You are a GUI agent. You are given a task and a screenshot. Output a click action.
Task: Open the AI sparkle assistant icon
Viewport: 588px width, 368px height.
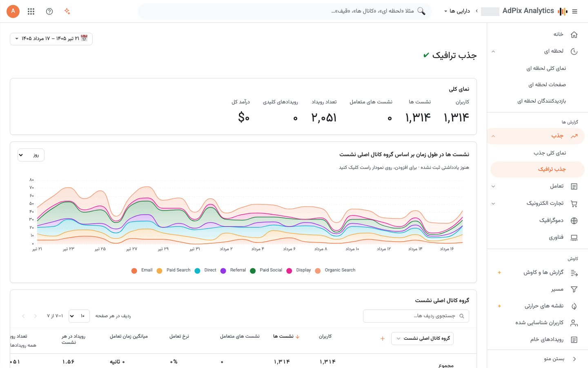[67, 11]
